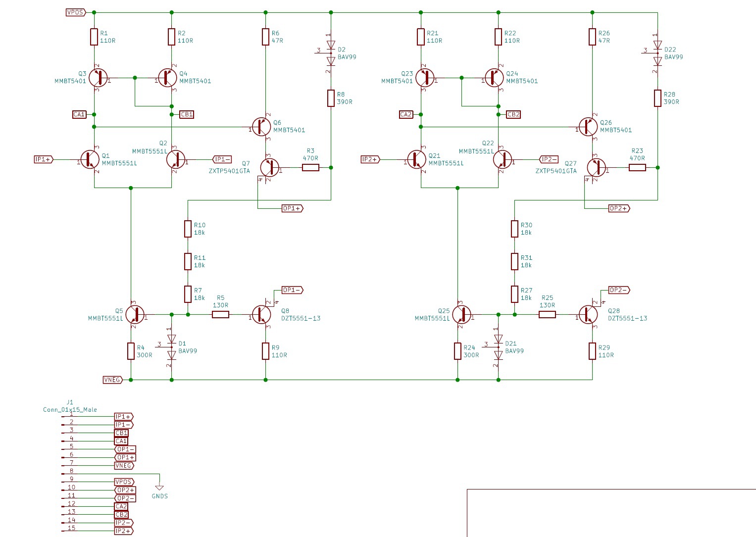The width and height of the screenshot is (756, 537).
Task: Click the R29 resistor symbol
Action: coord(593,351)
